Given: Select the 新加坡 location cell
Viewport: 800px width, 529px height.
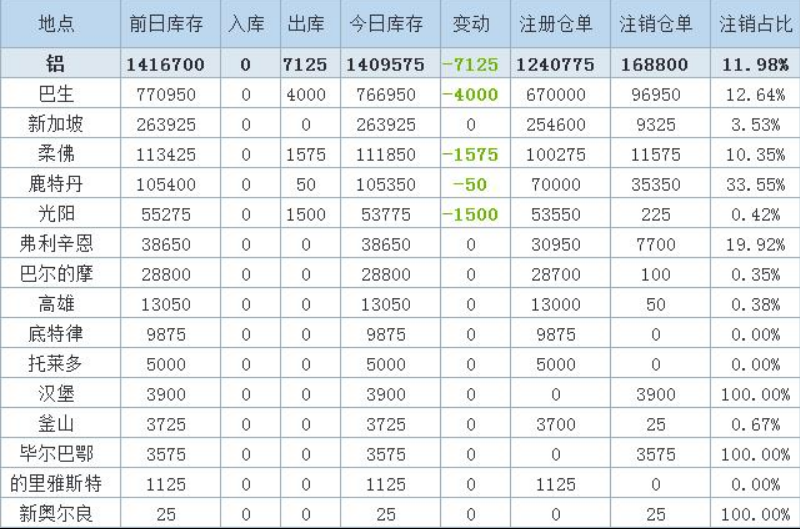Looking at the screenshot, I should pyautogui.click(x=56, y=125).
